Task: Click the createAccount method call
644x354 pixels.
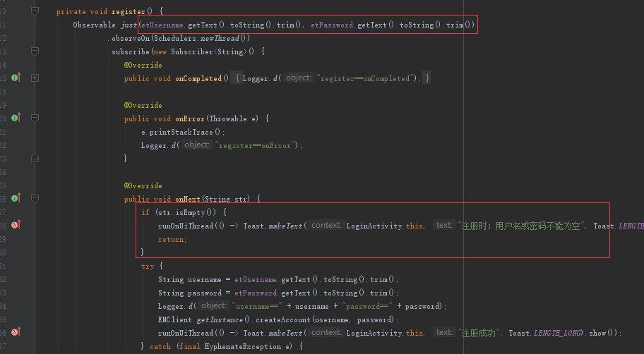Action: pyautogui.click(x=283, y=319)
